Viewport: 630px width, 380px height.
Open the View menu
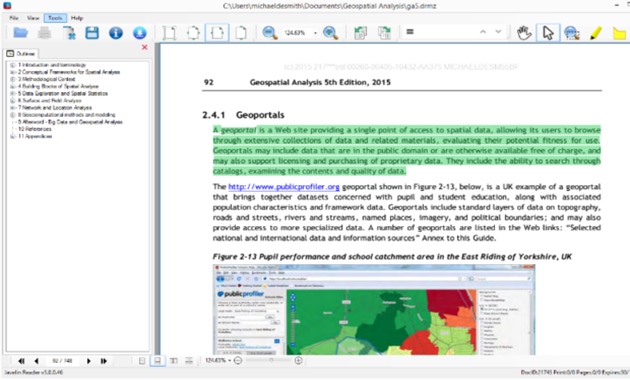click(x=33, y=18)
